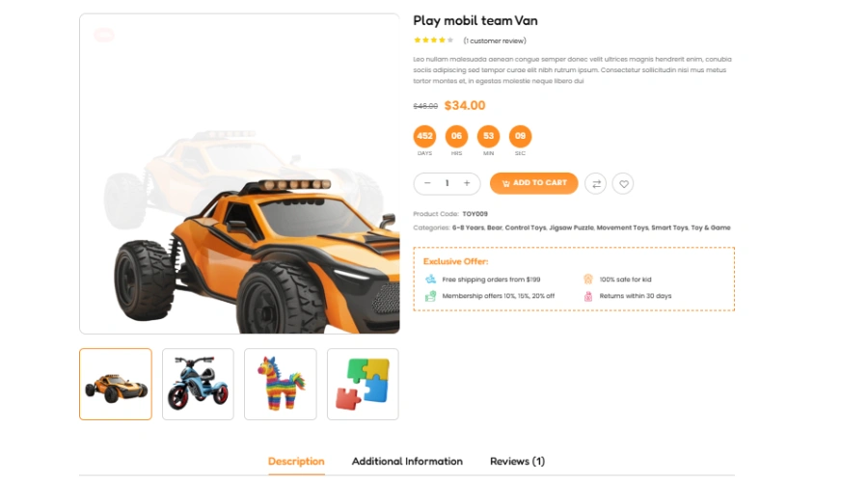Select the blue tricycle thumbnail
The image size is (868, 482).
pyautogui.click(x=198, y=384)
